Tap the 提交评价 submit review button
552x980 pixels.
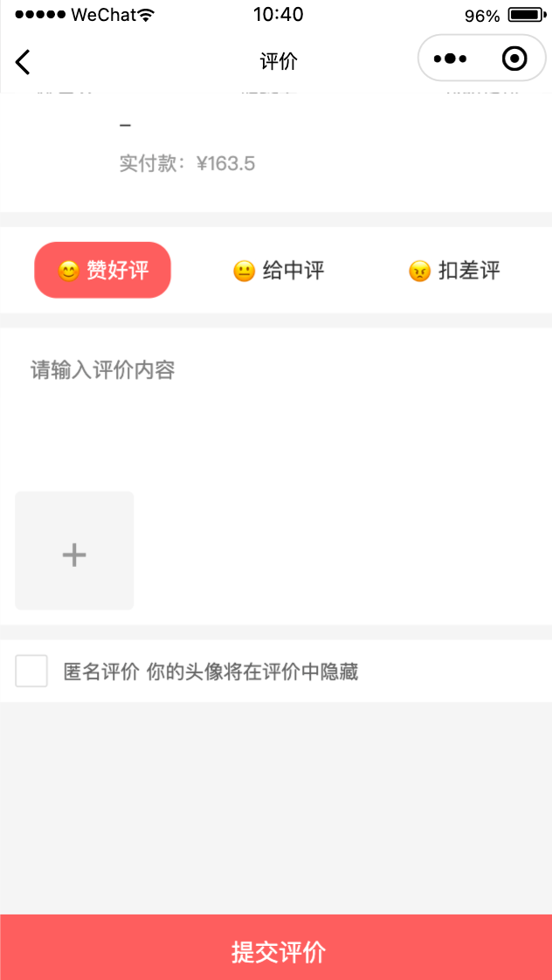click(x=276, y=950)
